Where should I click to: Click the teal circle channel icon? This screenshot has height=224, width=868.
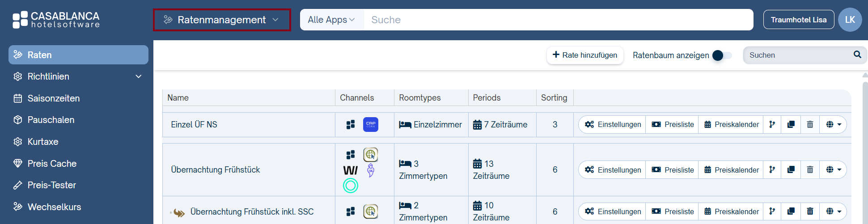point(351,185)
